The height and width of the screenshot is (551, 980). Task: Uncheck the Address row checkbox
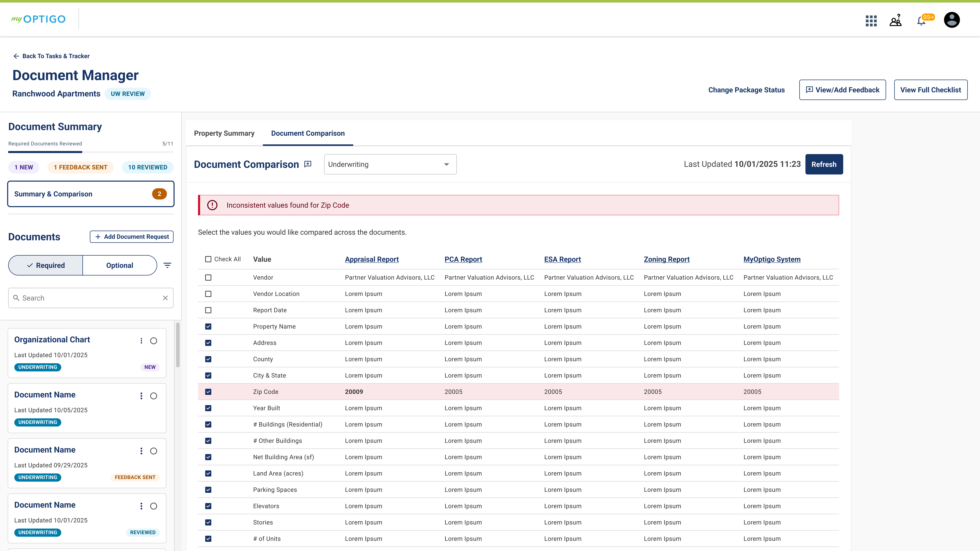coord(208,343)
